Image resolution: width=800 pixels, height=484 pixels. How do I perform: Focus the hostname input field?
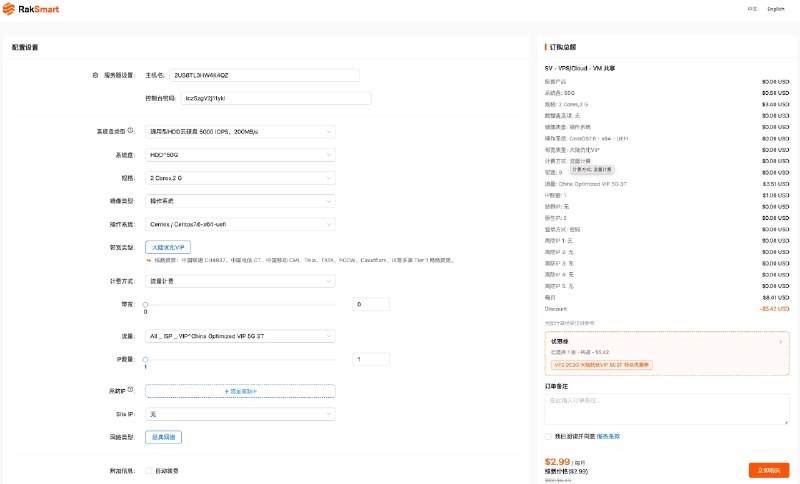click(x=264, y=75)
